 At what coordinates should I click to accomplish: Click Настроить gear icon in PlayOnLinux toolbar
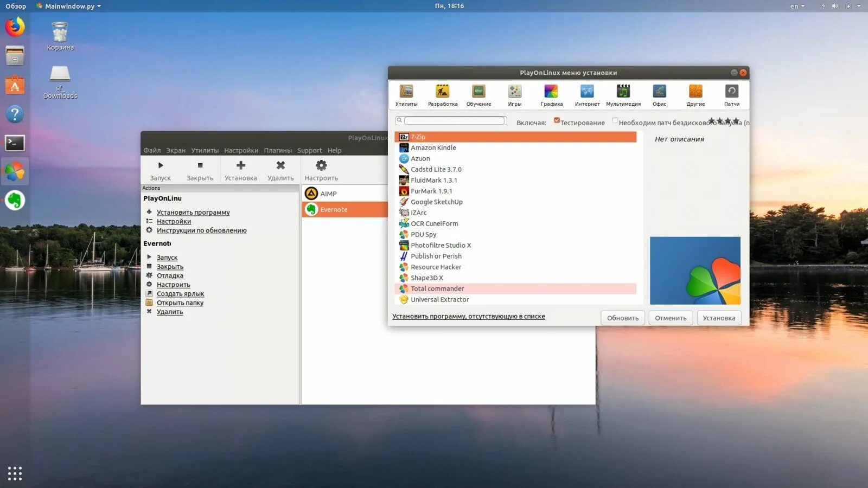point(321,165)
